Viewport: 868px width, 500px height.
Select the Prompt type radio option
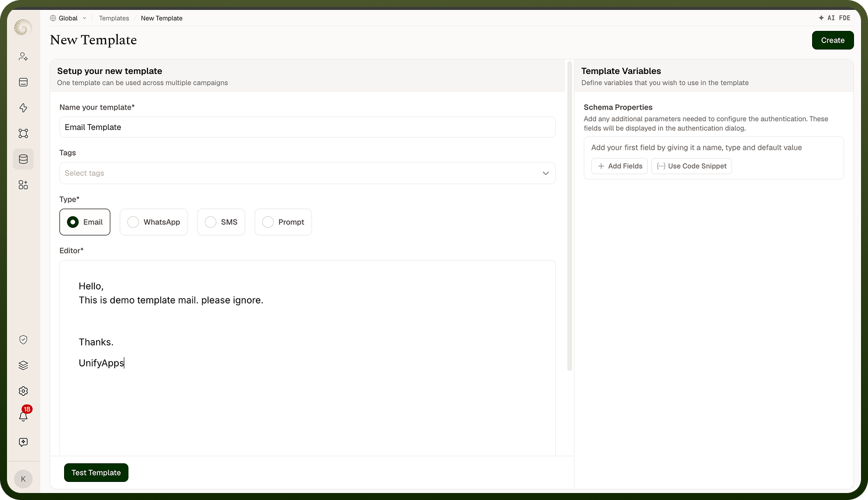283,222
